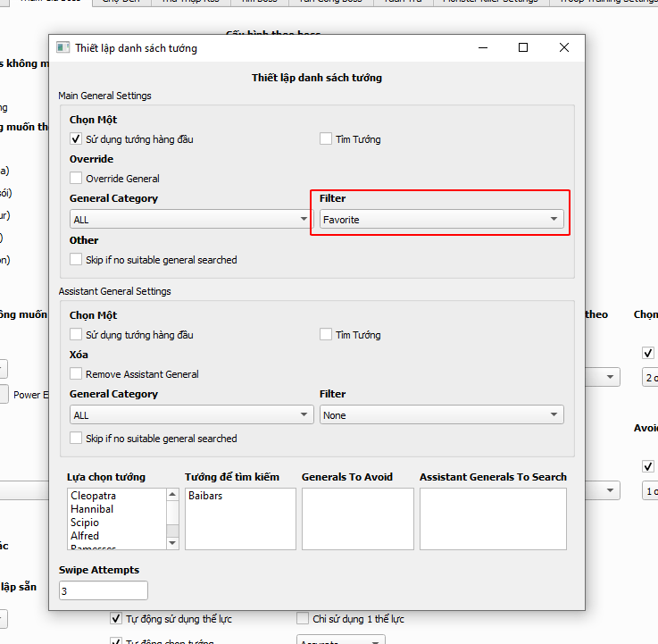Viewport: 658px width, 644px height.
Task: Click the down arrow of the generals list scrollbar
Action: [x=172, y=542]
